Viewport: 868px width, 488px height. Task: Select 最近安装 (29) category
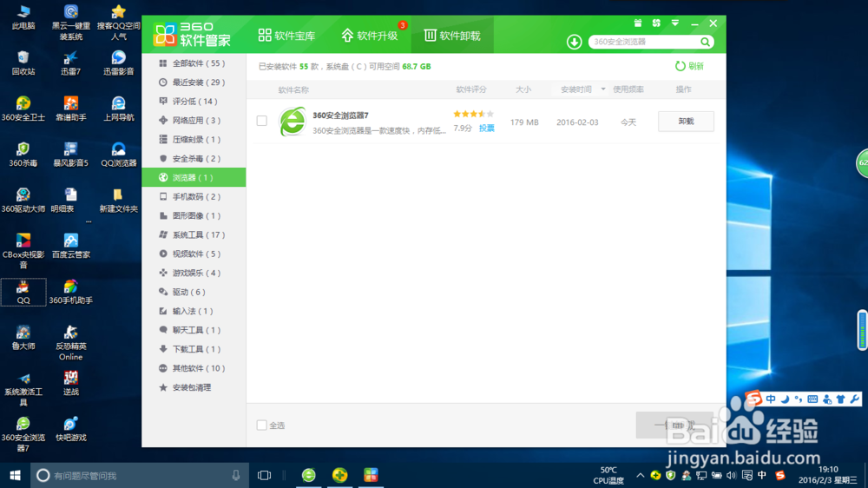point(194,82)
